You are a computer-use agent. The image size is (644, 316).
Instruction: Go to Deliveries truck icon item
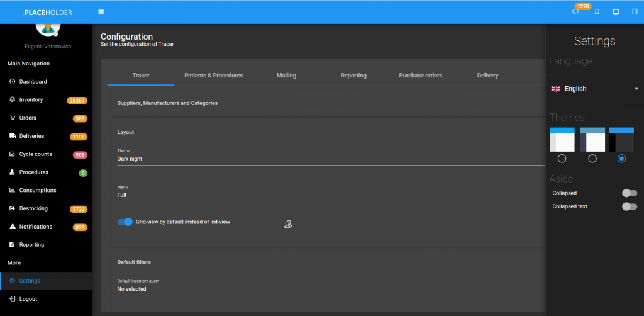[x=31, y=136]
